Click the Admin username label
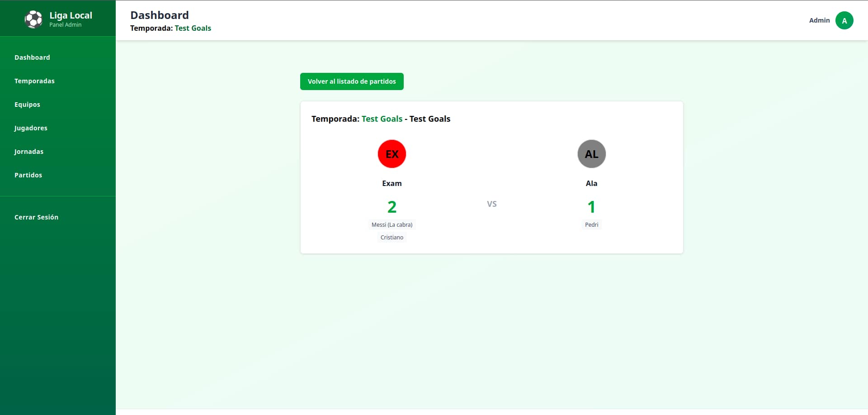Screen dimensions: 868x415 [x=819, y=20]
